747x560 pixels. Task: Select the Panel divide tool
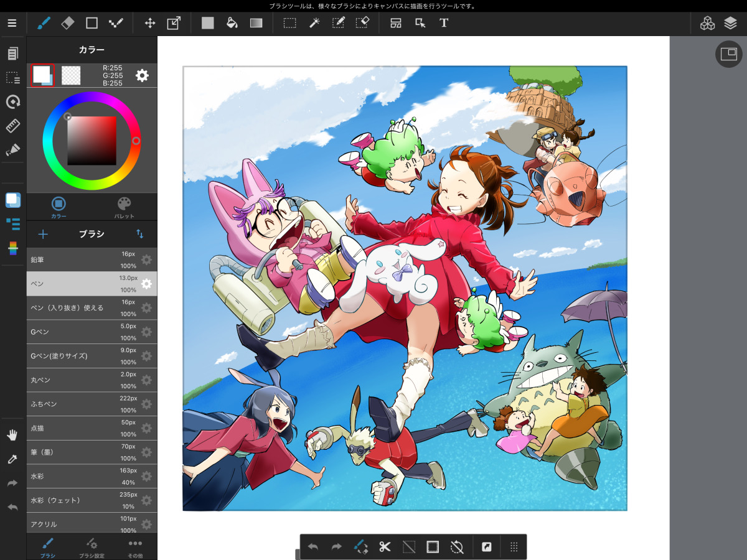pos(396,23)
